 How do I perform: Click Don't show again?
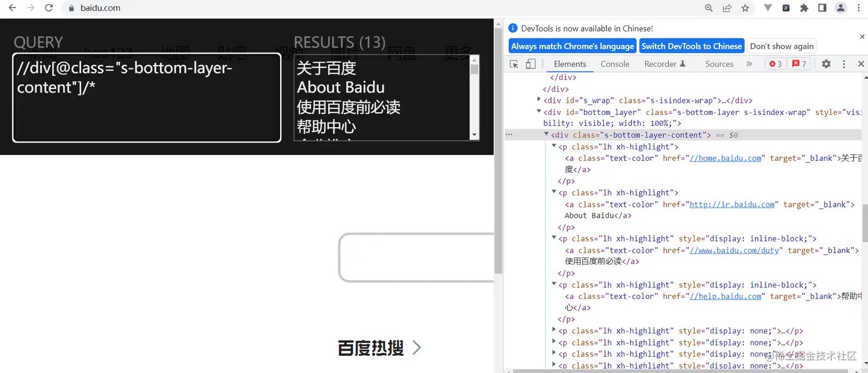(x=782, y=46)
